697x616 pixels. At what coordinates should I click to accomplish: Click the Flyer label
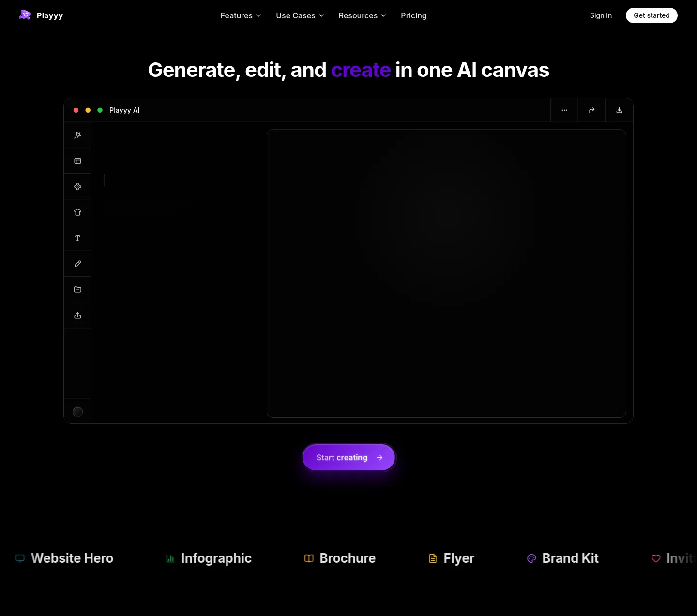click(x=459, y=558)
